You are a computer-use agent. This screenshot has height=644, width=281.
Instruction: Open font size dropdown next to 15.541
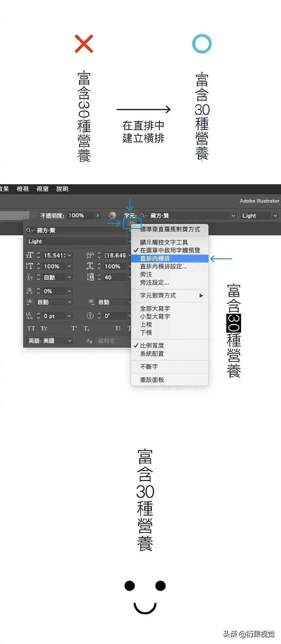coord(69,255)
